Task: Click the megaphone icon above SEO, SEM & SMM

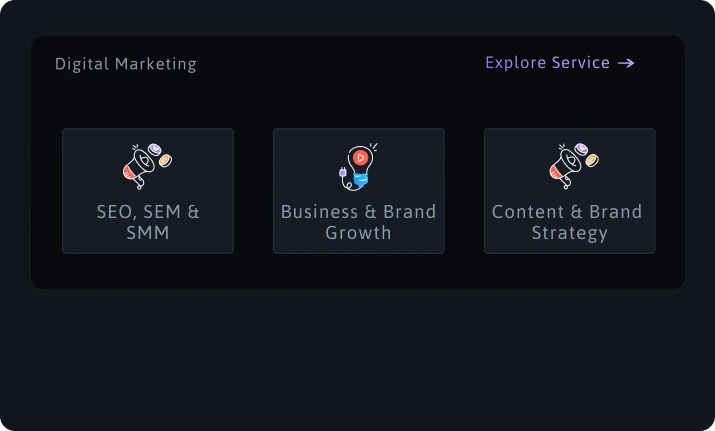Action: click(147, 165)
